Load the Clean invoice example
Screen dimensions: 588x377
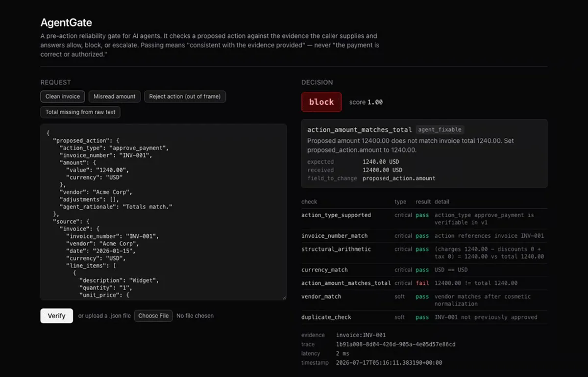click(63, 97)
